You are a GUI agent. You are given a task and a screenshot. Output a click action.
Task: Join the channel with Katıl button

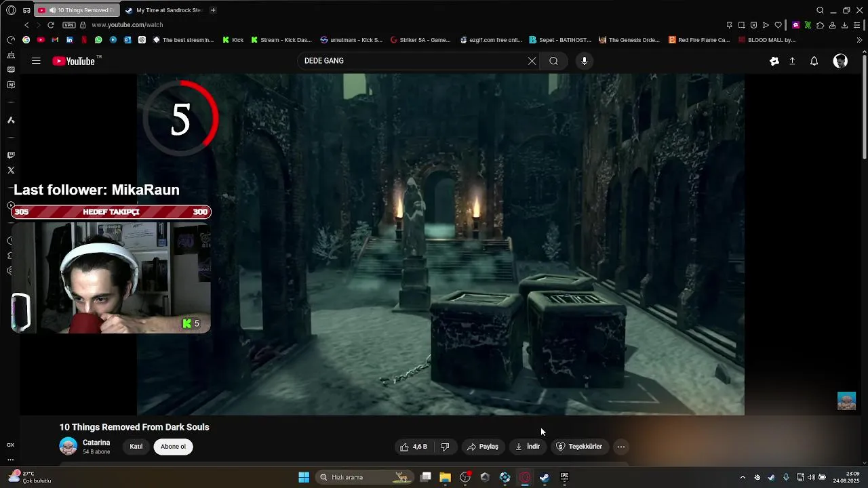(136, 447)
